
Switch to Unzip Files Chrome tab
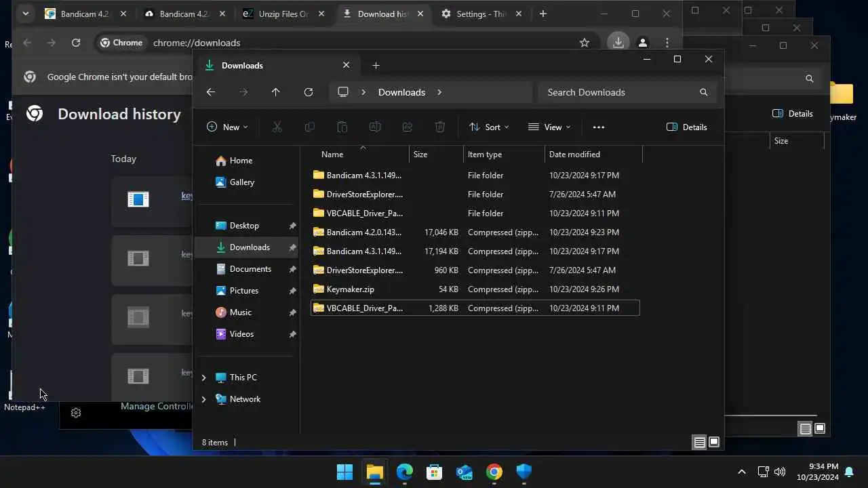tap(283, 14)
